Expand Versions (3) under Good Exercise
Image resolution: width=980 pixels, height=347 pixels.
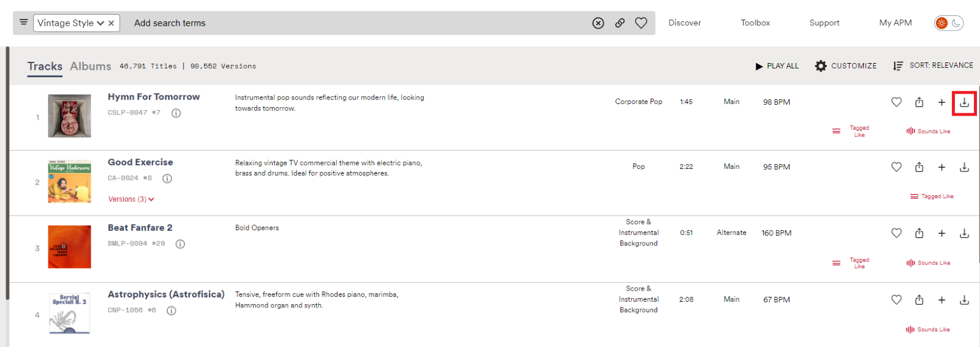pyautogui.click(x=131, y=200)
